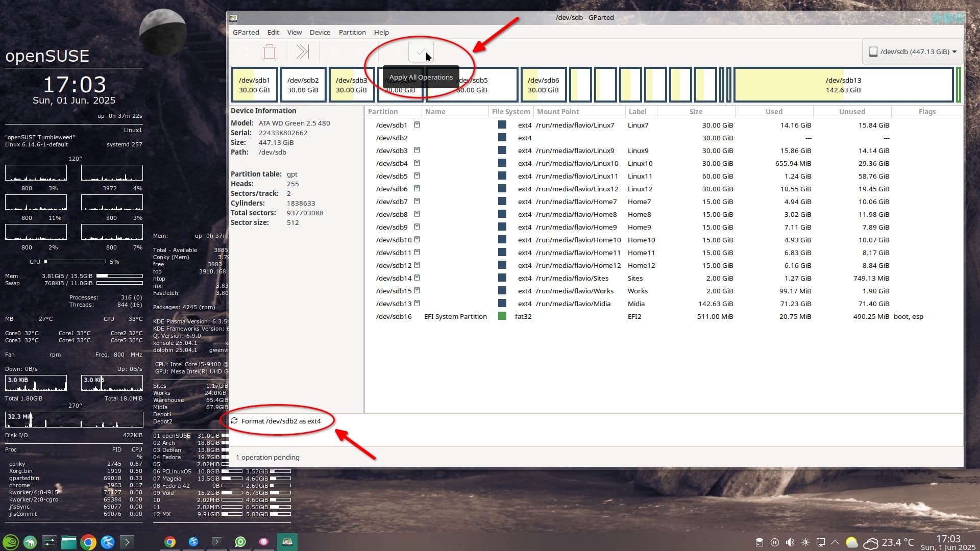Click the lock icon beside /dev/sdb4
This screenshot has height=551, width=980.
click(417, 163)
